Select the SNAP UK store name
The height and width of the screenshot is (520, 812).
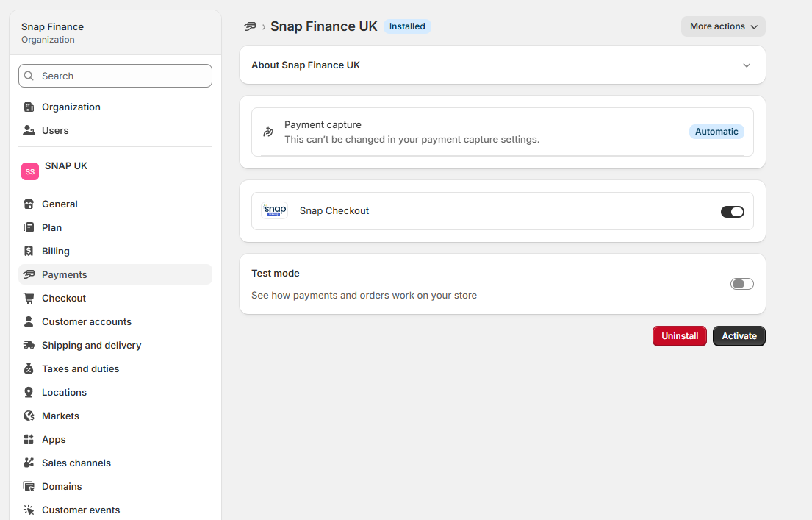[x=65, y=166]
